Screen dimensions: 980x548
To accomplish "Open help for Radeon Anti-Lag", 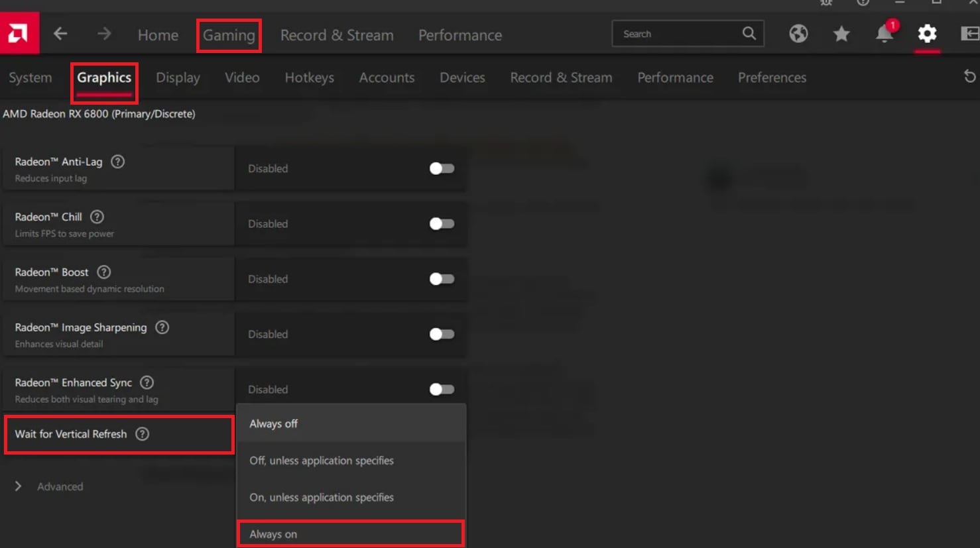I will 117,162.
